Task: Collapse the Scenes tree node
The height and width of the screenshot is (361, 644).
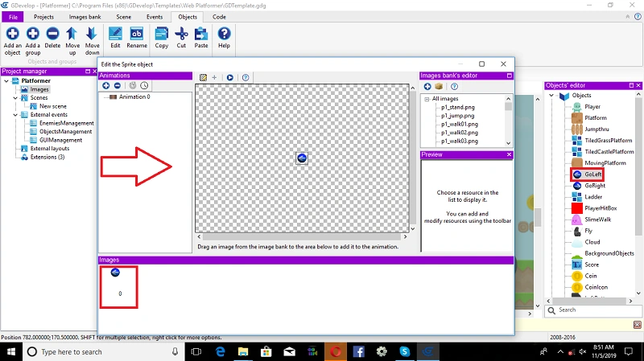Action: [x=15, y=97]
